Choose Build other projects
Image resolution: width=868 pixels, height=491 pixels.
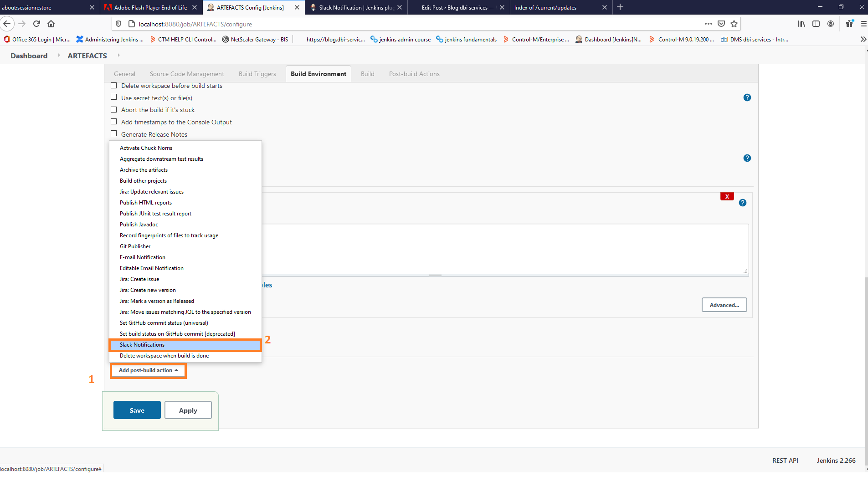185,181
